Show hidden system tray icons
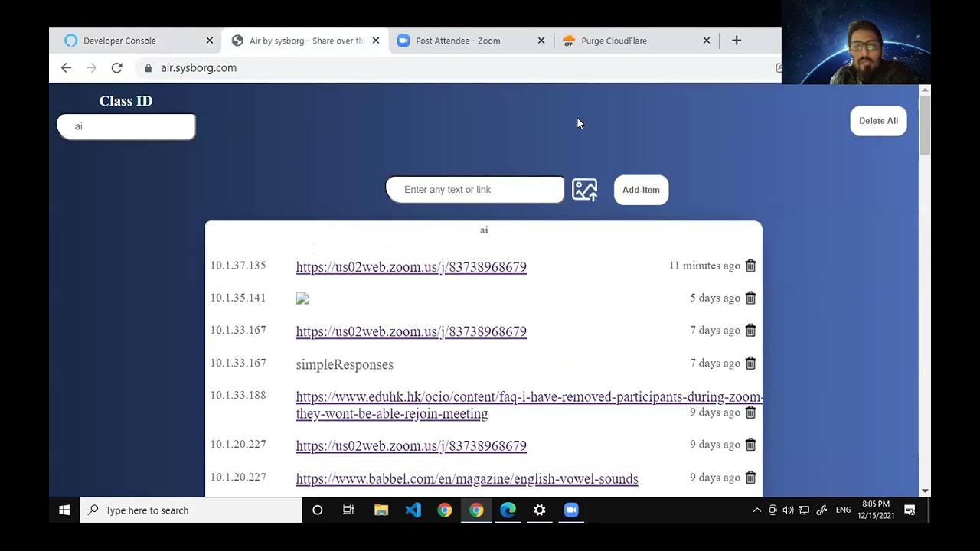Viewport: 980px width, 551px height. 757,510
